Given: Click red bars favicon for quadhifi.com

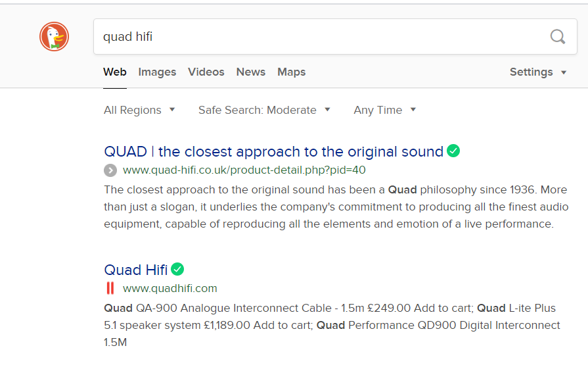Looking at the screenshot, I should 110,288.
